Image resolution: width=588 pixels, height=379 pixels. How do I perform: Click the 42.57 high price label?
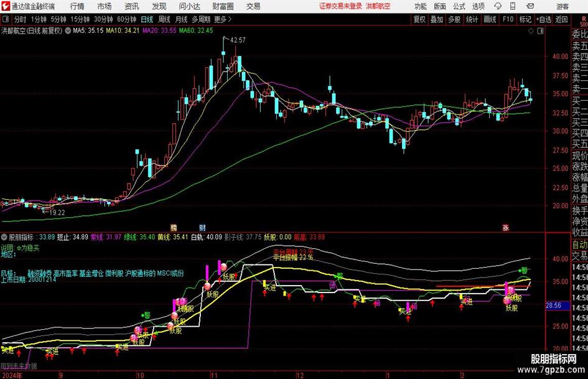(238, 40)
